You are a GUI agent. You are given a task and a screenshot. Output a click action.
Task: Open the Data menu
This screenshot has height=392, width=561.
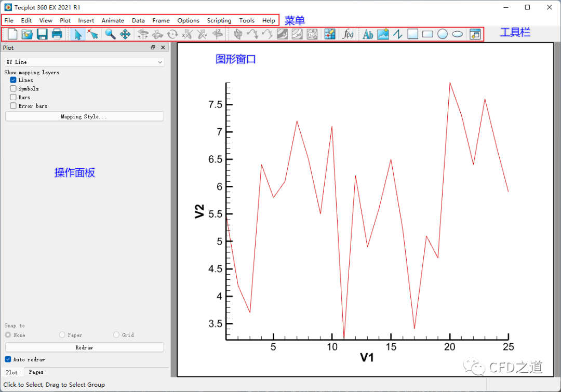[138, 20]
